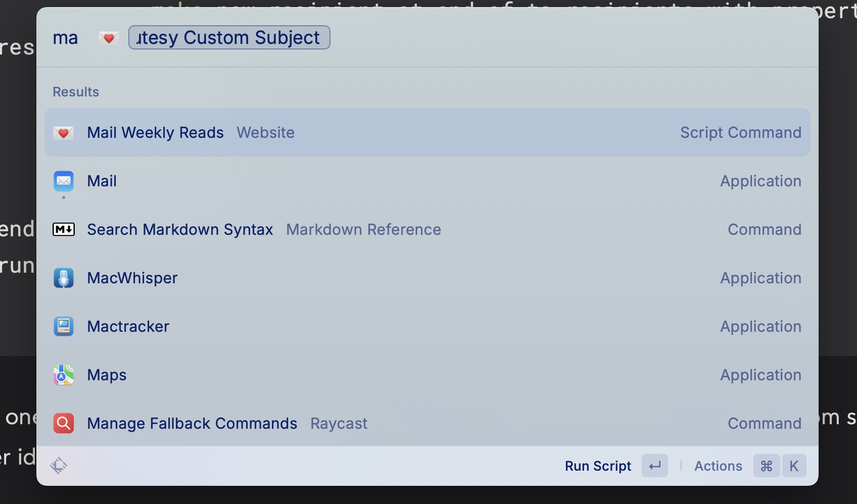
Task: Launch MacWhisper from the results
Action: pos(132,278)
